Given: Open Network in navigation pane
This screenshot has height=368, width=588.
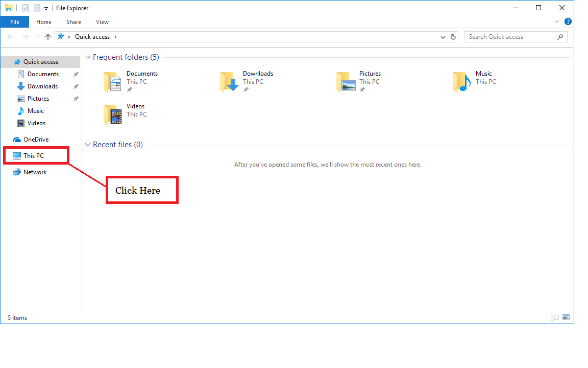Looking at the screenshot, I should click(x=35, y=172).
